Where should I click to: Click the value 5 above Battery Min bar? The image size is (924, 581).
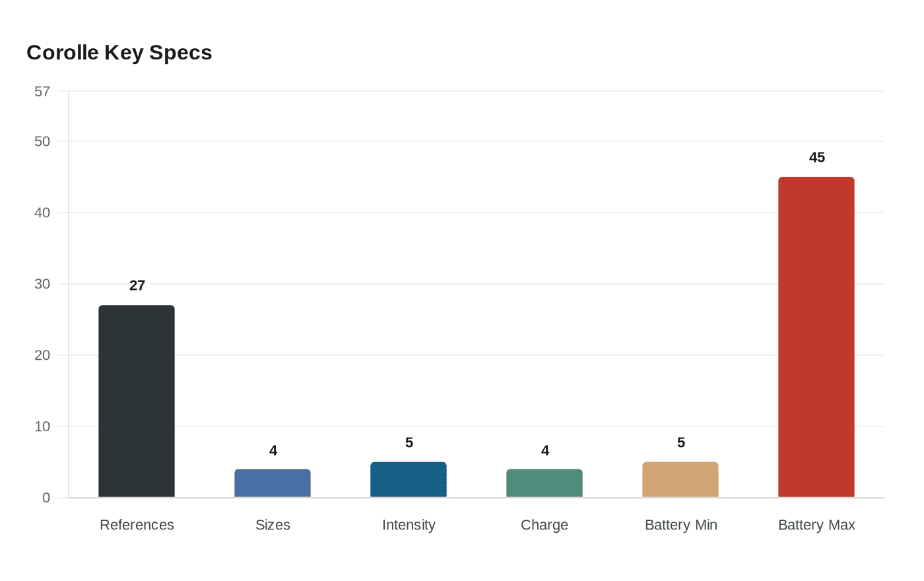(681, 443)
